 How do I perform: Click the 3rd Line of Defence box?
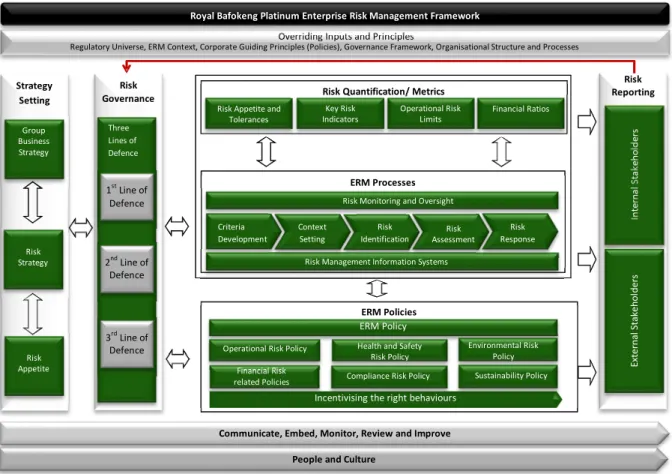pyautogui.click(x=127, y=344)
